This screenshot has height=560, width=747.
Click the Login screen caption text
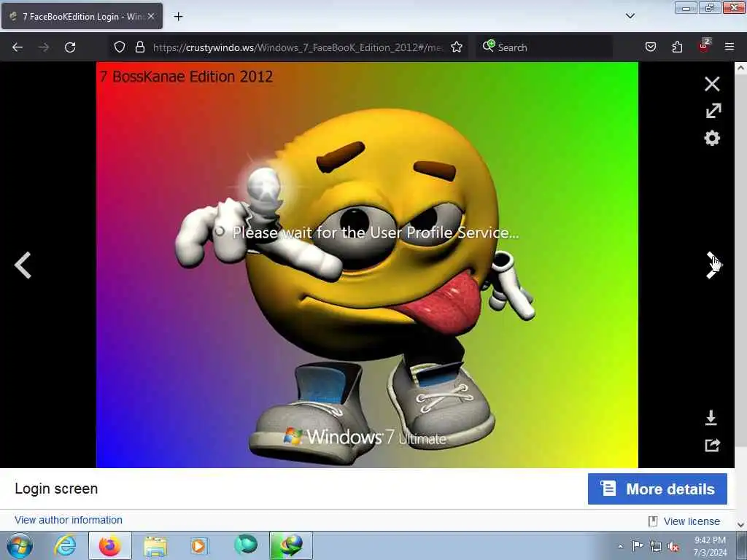(x=56, y=489)
